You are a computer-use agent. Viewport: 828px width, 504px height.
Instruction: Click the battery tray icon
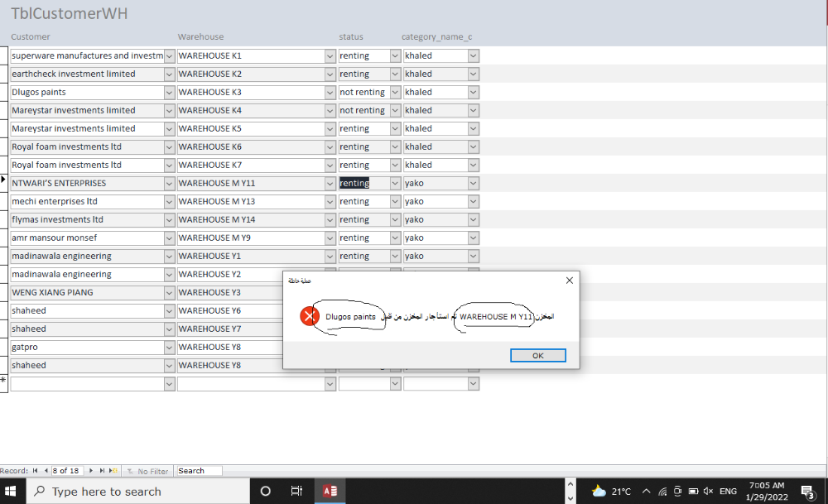coord(693,492)
